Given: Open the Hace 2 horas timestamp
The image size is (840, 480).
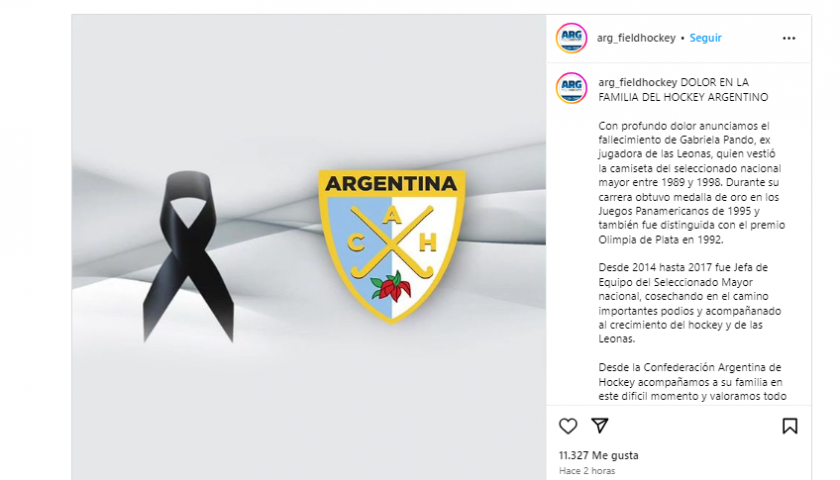Looking at the screenshot, I should click(587, 471).
